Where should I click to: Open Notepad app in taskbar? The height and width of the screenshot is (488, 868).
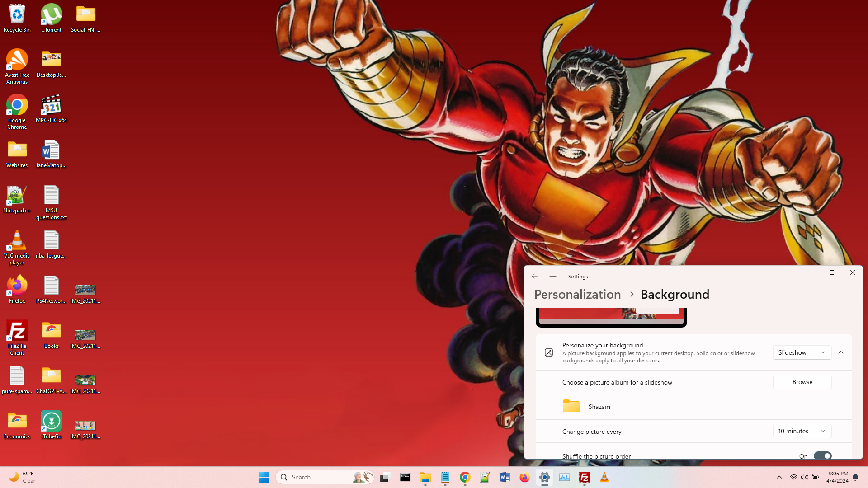(x=445, y=477)
